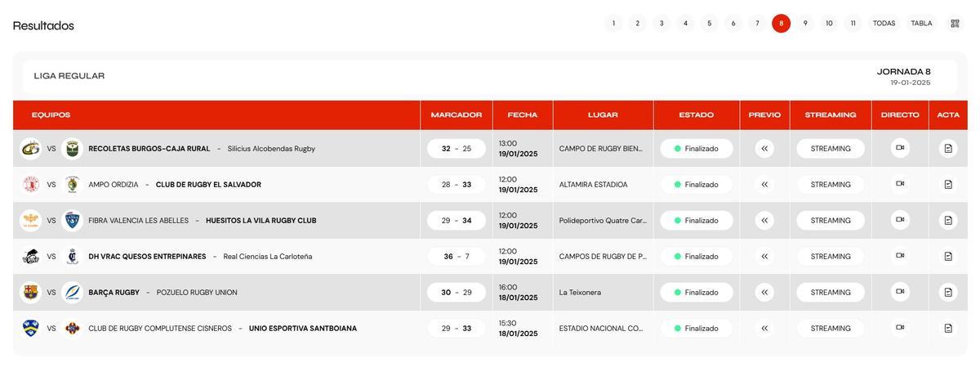Go to jornada 11
This screenshot has width=980, height=372.
pyautogui.click(x=853, y=24)
